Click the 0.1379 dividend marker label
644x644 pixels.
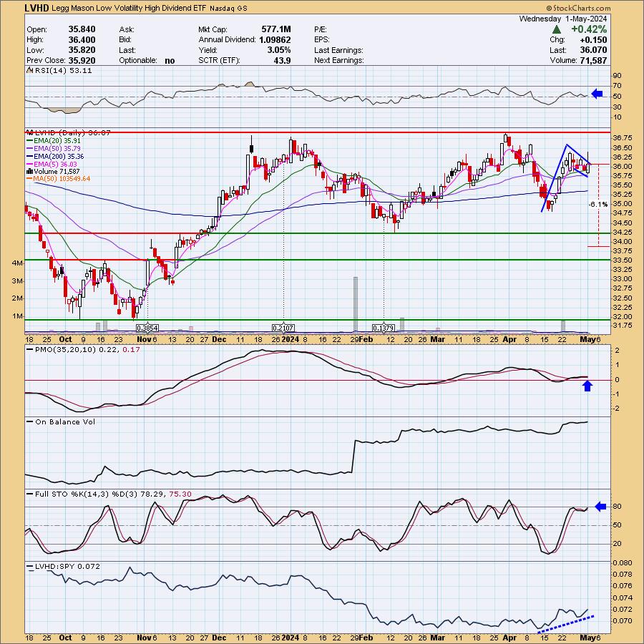[x=384, y=328]
